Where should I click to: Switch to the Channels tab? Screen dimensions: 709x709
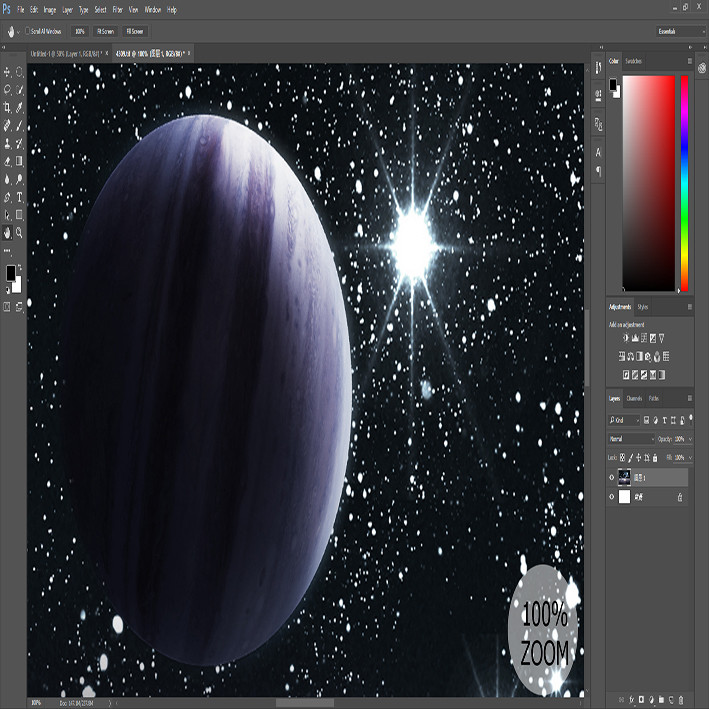pos(634,398)
